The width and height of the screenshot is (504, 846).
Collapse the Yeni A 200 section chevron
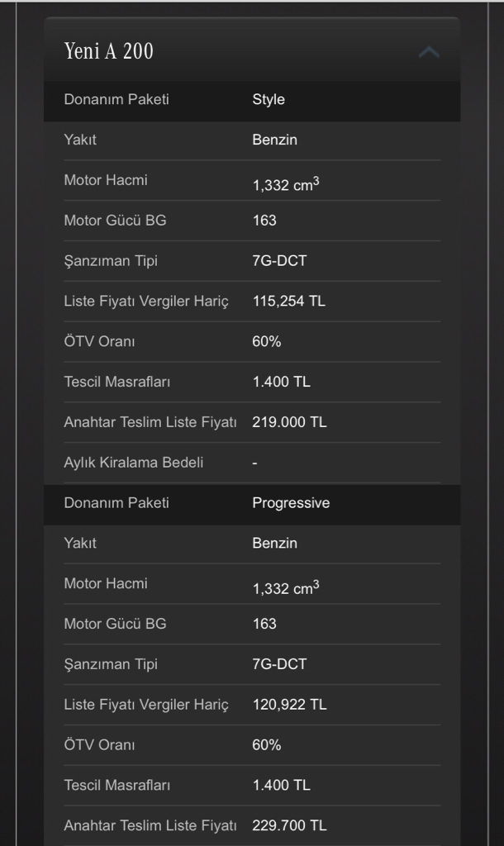429,52
